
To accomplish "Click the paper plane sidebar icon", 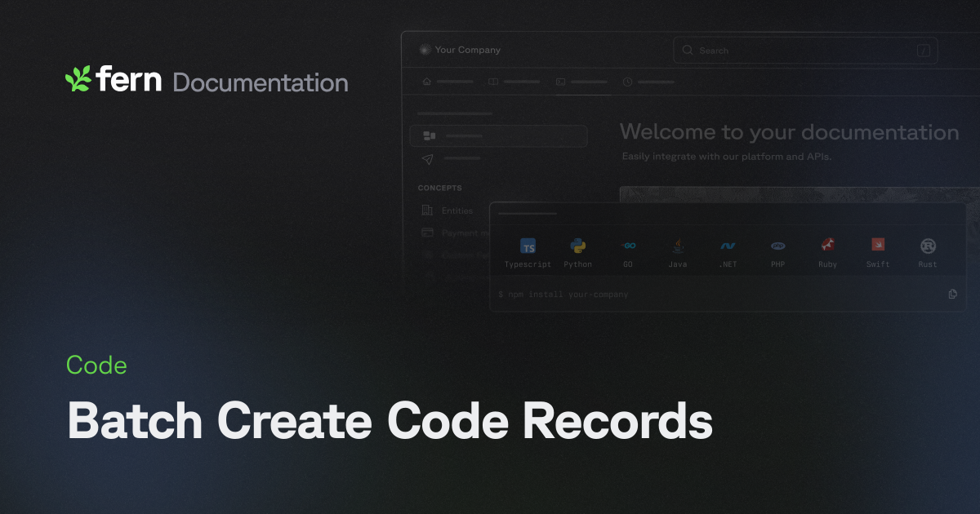I will pyautogui.click(x=428, y=158).
